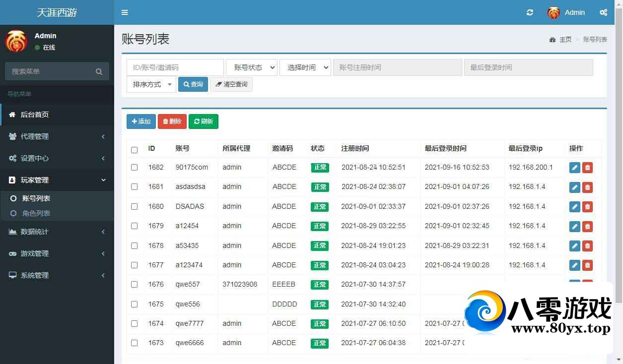Open the 选择时间 dropdown

(x=305, y=67)
